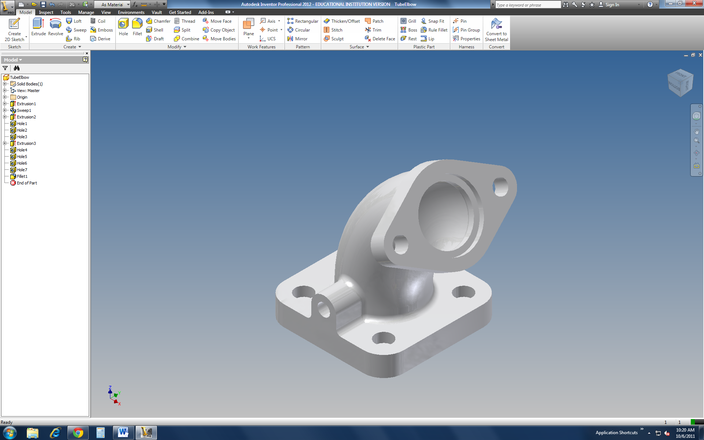Select the Thread tool
This screenshot has width=704, height=440.
(x=185, y=21)
